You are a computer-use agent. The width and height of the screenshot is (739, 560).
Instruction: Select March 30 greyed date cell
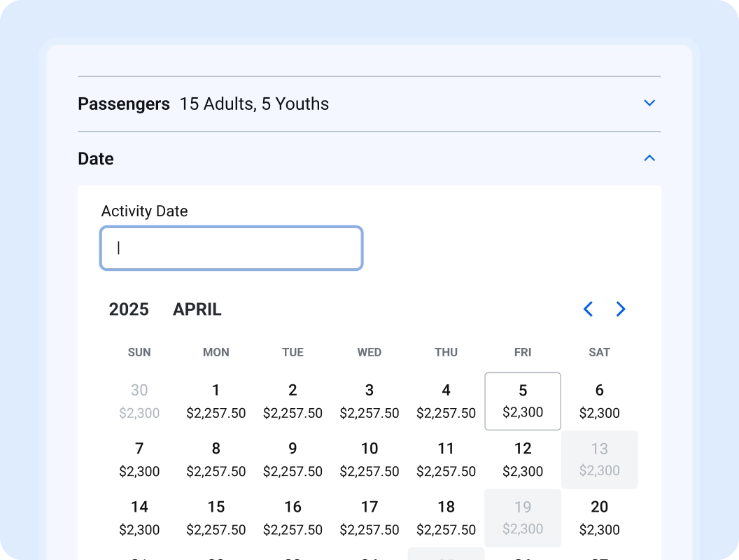139,401
